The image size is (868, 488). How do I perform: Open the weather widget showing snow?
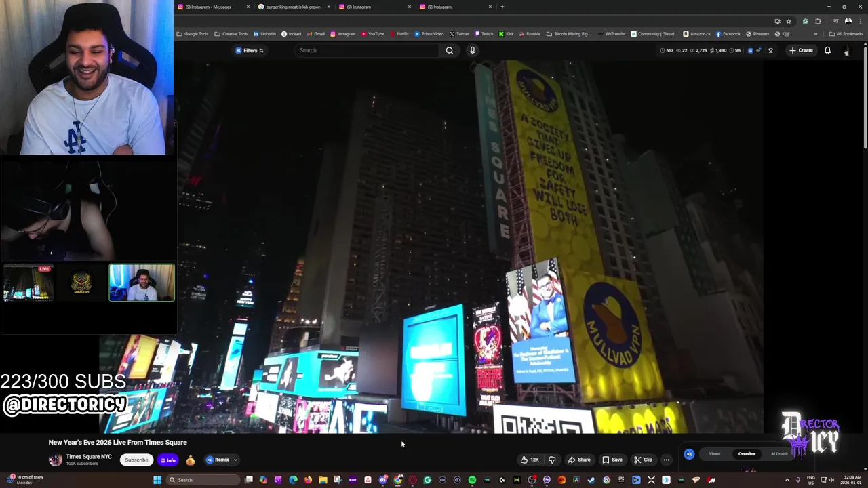(x=25, y=480)
